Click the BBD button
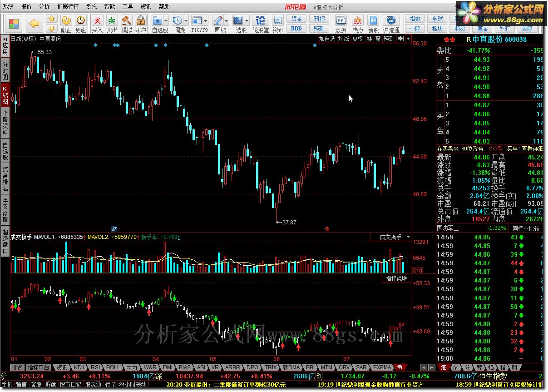This screenshot has width=548, height=392. 296,29
